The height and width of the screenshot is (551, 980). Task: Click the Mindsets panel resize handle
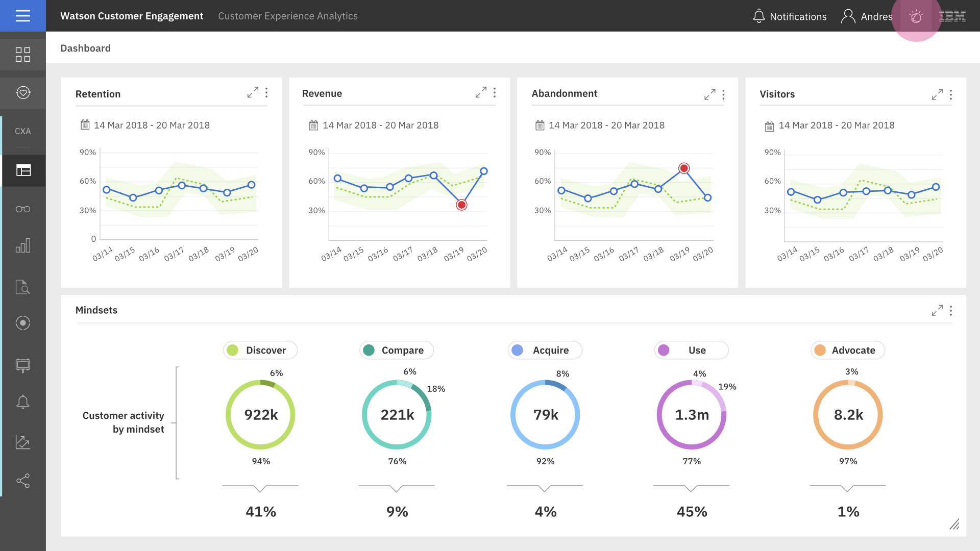[x=954, y=524]
